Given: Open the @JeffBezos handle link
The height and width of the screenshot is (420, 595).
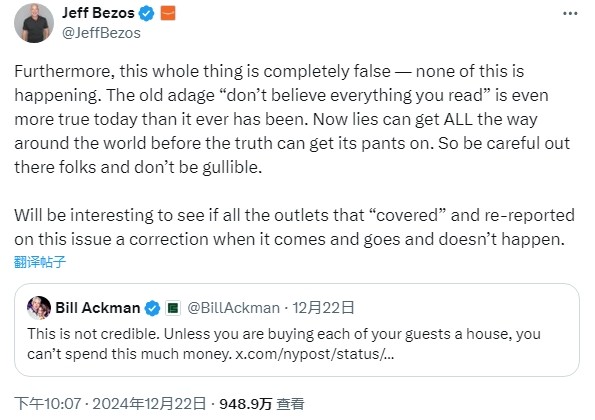Looking at the screenshot, I should [101, 33].
